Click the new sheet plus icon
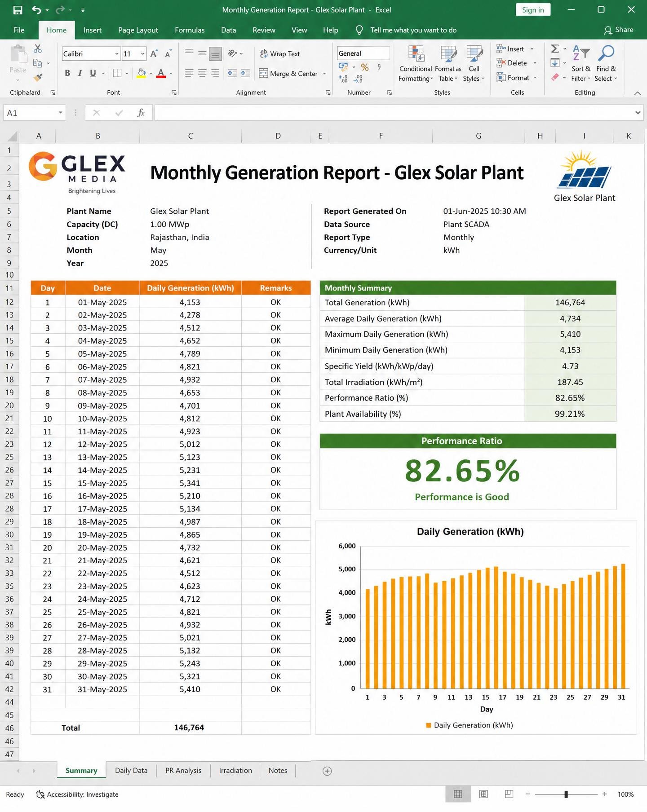The image size is (647, 812). pos(327,771)
